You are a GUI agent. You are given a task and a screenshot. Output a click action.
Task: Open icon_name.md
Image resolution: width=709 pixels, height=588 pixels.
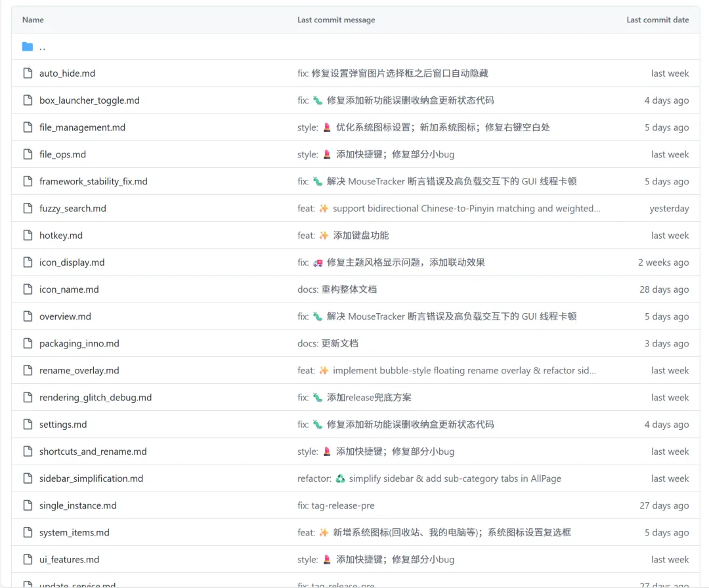pyautogui.click(x=69, y=289)
